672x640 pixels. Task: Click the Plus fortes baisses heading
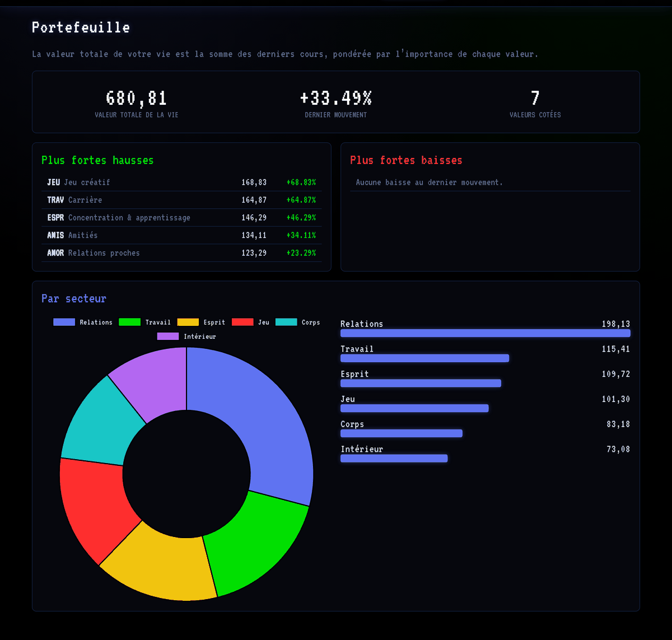(x=407, y=160)
